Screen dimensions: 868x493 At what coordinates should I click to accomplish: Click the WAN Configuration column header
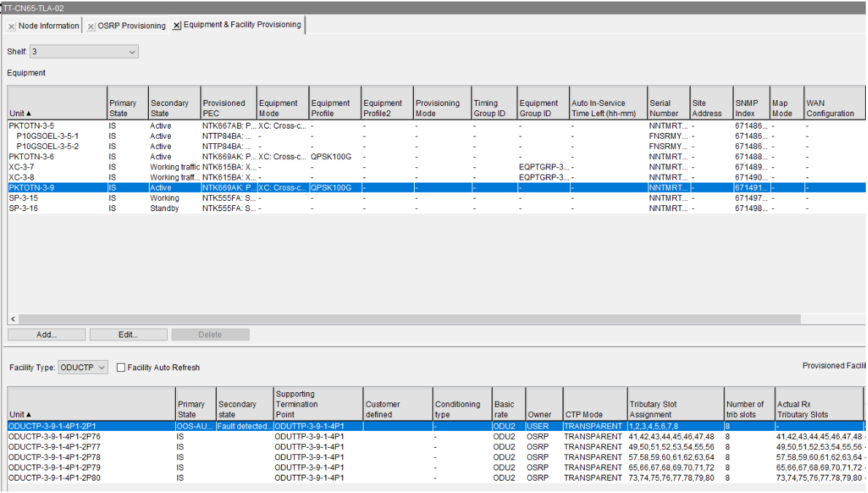pos(835,103)
